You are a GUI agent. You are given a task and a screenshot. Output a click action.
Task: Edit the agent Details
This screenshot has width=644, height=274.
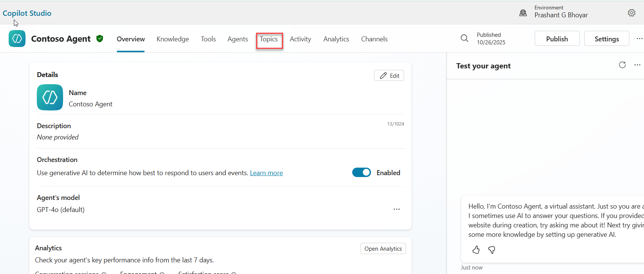pos(389,76)
